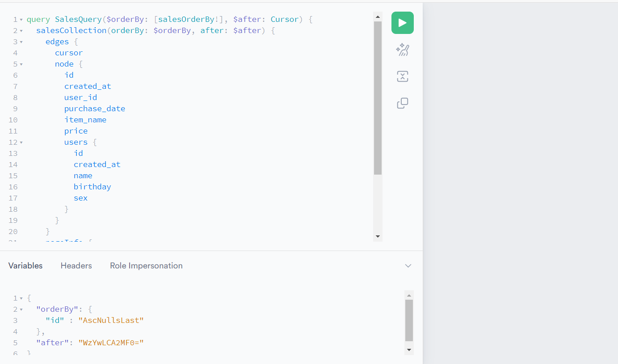Place cursor on the purchase_date field
Viewport: 618px width, 364px height.
(94, 109)
